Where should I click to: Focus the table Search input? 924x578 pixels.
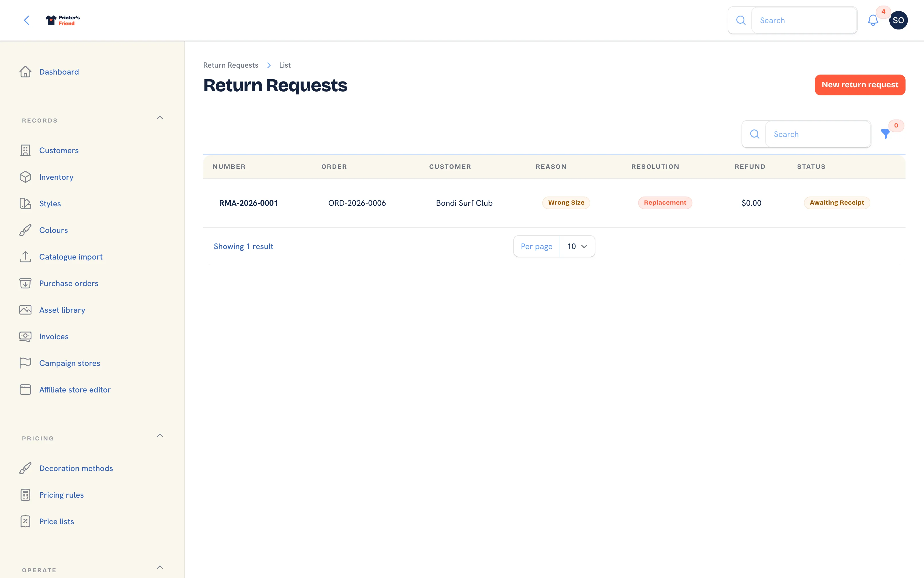[818, 134]
